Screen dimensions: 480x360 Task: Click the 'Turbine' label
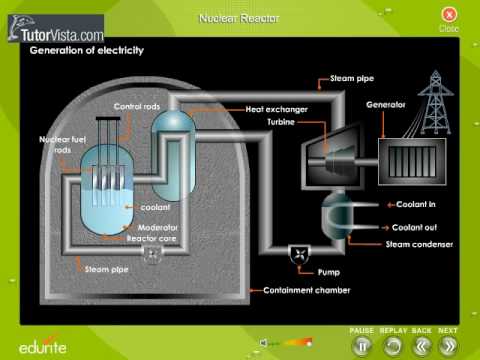click(x=281, y=122)
